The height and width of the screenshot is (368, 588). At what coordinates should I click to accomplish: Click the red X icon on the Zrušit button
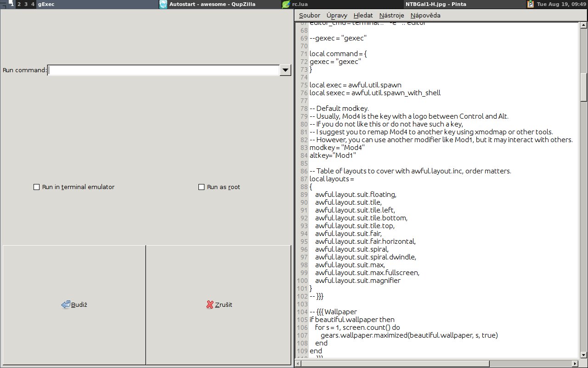pos(210,305)
